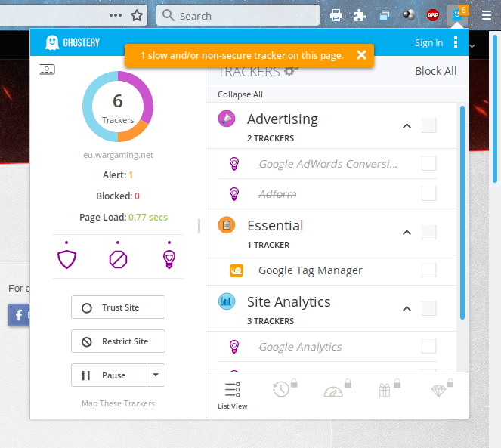The height and width of the screenshot is (448, 501).
Task: Toggle blocking checkbox for Google AdWords Conversion
Action: click(x=428, y=163)
